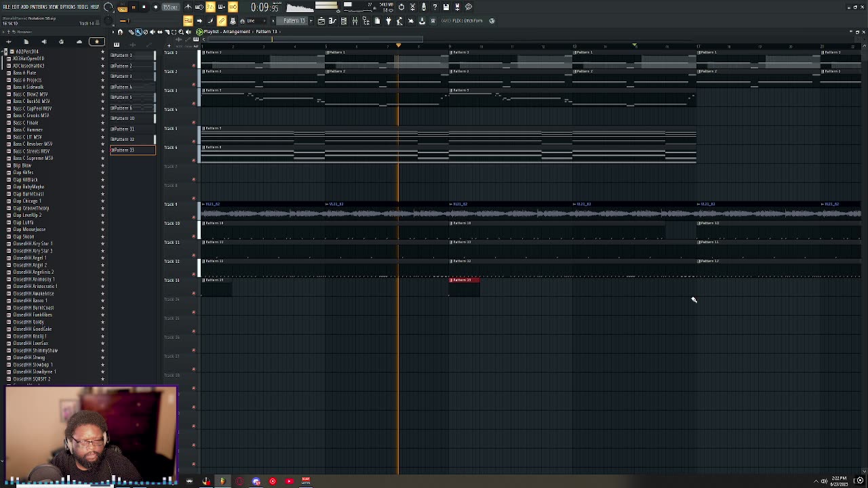
Task: Click the microphone one-click recording icon
Action: [424, 7]
